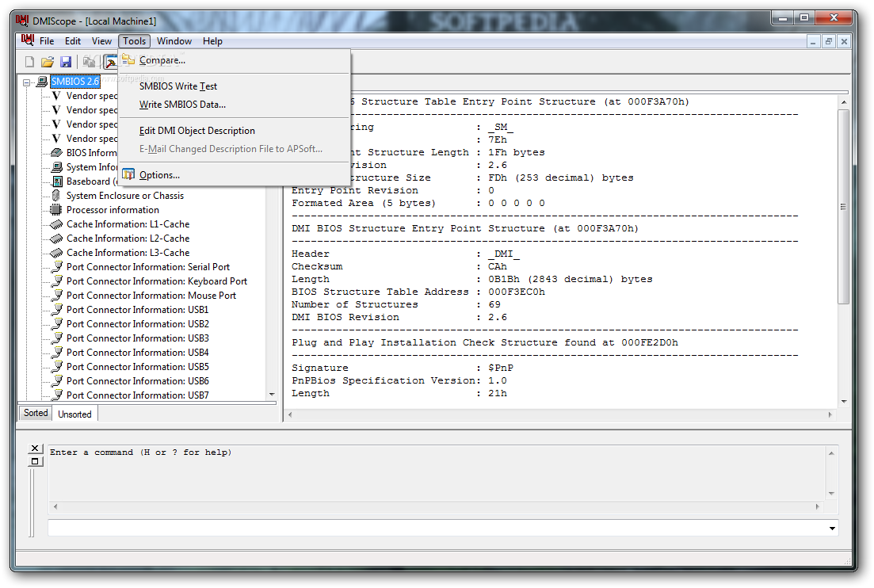874x588 pixels.
Task: Click details pane scroll right arrow
Action: coord(830,414)
